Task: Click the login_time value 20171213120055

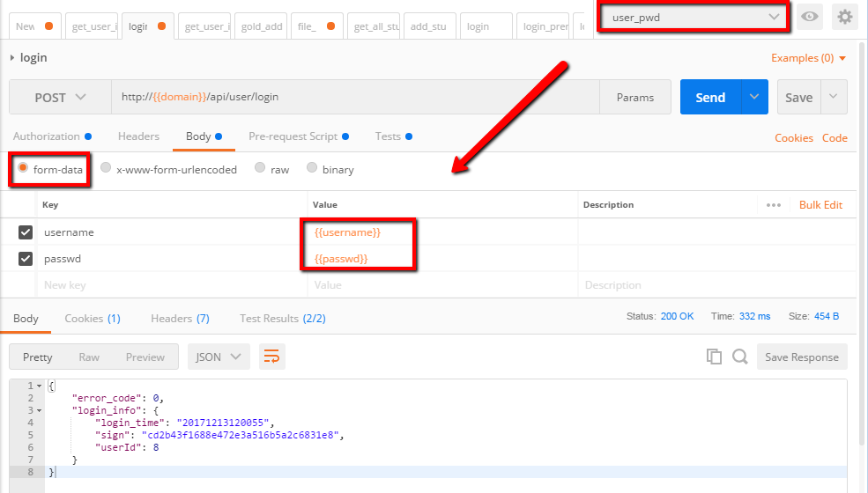Action: pyautogui.click(x=223, y=423)
